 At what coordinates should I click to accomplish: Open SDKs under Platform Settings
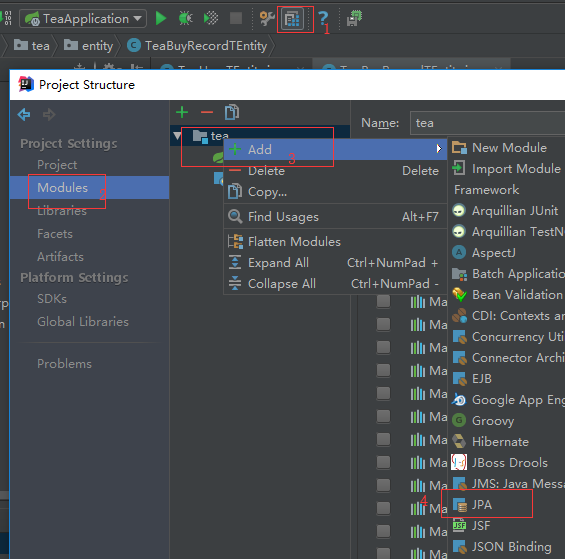(52, 299)
